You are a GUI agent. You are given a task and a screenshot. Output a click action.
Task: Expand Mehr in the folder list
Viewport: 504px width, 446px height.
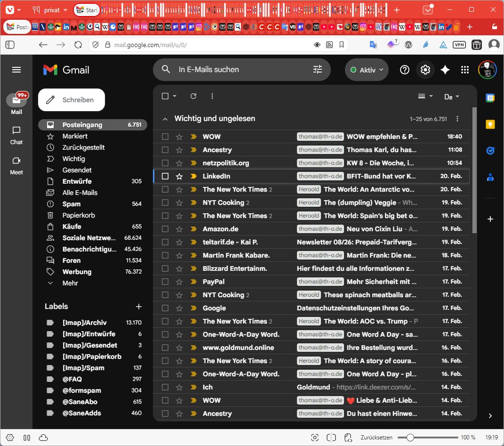(70, 283)
